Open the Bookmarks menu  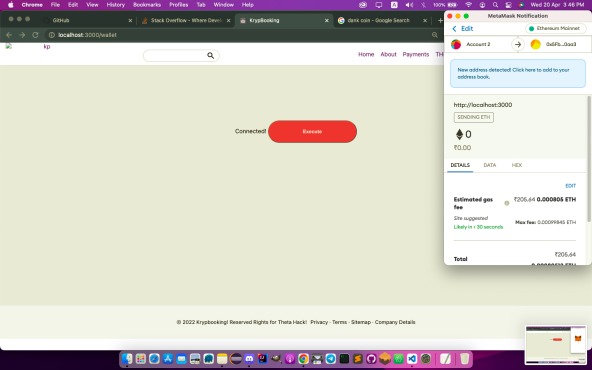click(x=147, y=5)
